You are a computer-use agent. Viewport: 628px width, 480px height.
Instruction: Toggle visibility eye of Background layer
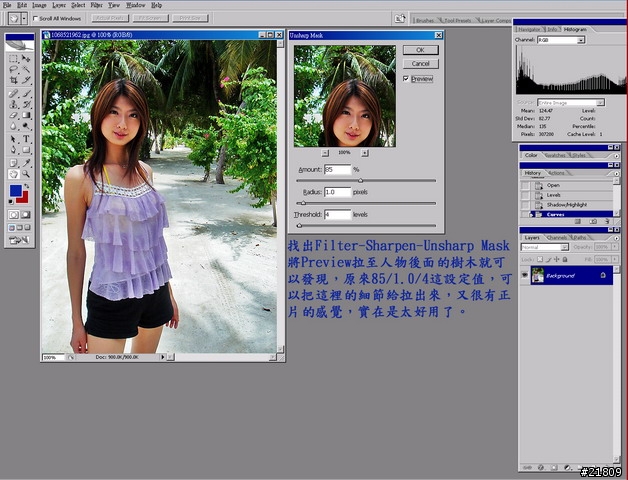(524, 275)
